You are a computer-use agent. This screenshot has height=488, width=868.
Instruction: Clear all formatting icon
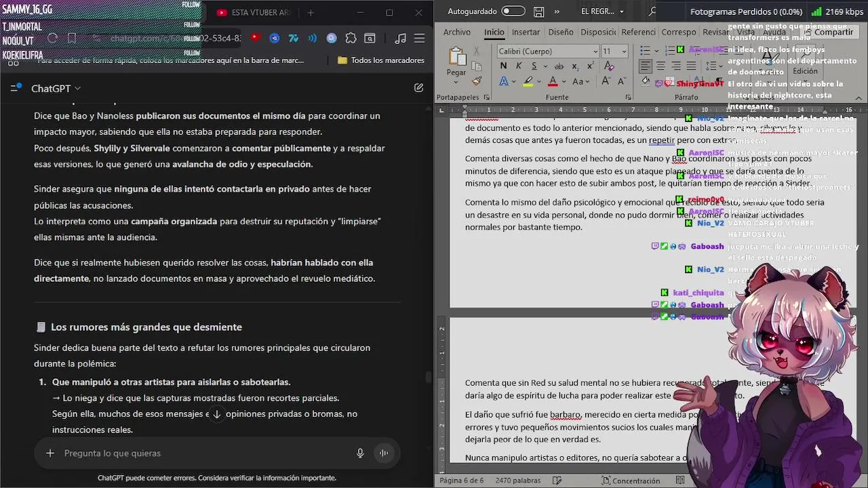[x=609, y=66]
